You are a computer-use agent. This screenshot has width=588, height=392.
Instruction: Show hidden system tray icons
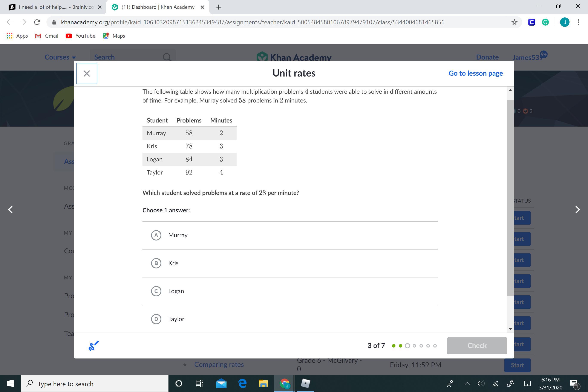point(467,383)
